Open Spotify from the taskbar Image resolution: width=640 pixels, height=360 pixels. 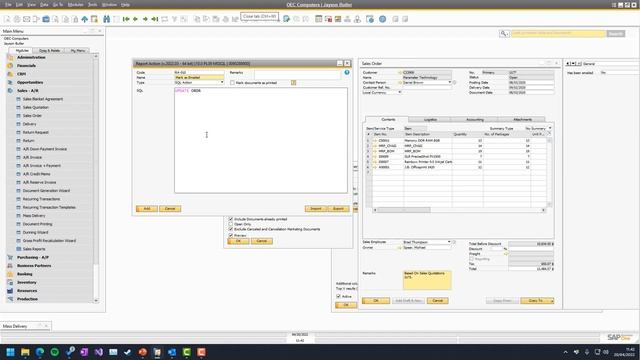click(x=54, y=352)
